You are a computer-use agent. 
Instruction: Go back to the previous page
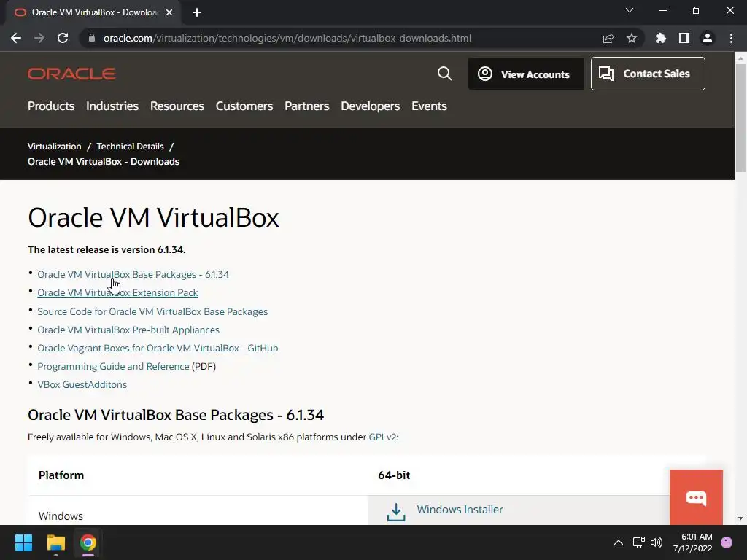(x=16, y=38)
